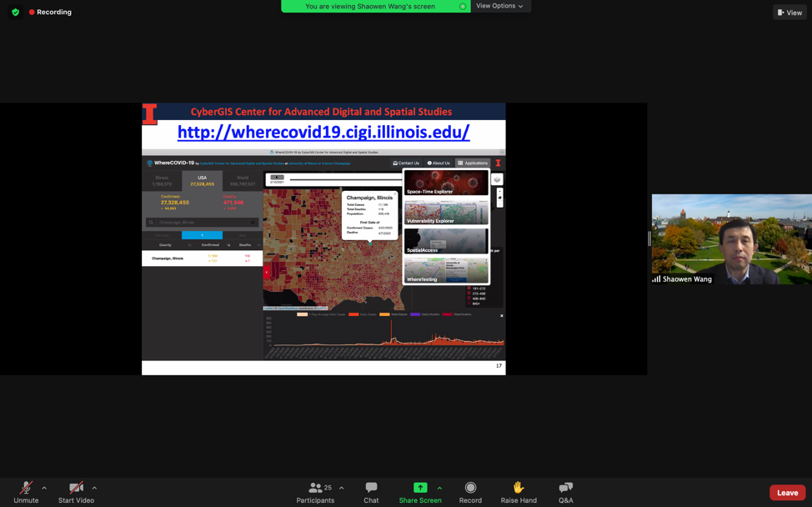
Task: Open audio options caret beside Unmute
Action: (x=44, y=488)
